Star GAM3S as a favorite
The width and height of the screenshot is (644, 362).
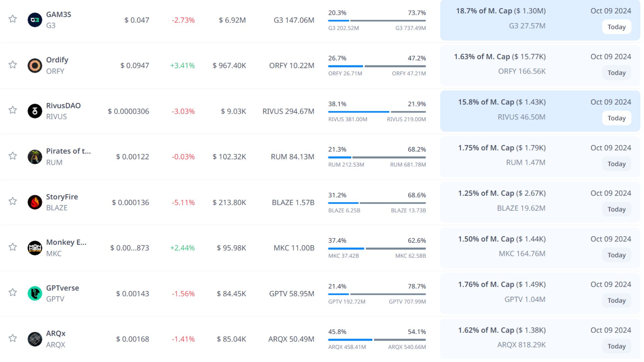[13, 19]
